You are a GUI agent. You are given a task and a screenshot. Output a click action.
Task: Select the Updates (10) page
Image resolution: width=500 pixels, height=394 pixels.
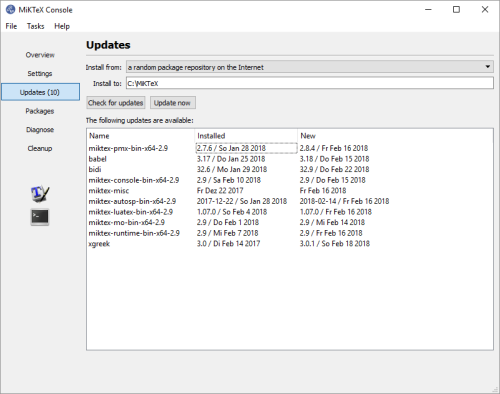40,92
